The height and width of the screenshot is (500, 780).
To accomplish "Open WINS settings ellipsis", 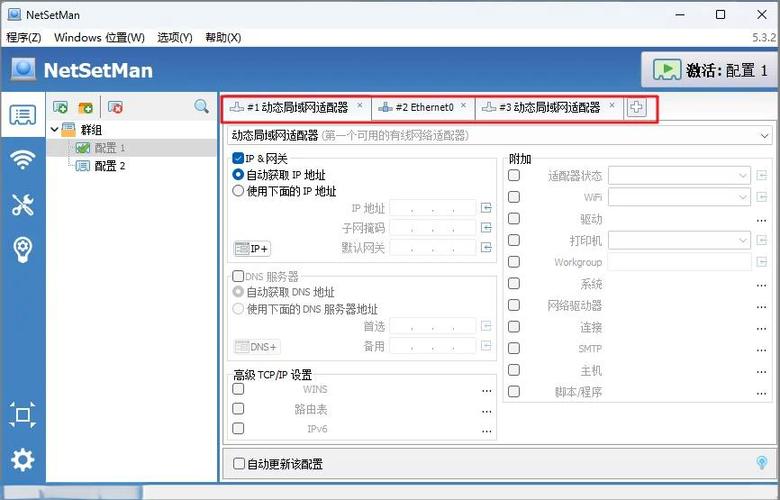I will click(487, 391).
